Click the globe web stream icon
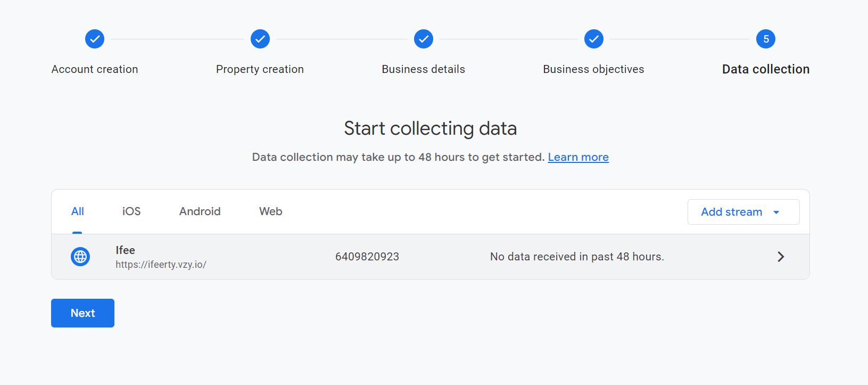 click(x=80, y=257)
